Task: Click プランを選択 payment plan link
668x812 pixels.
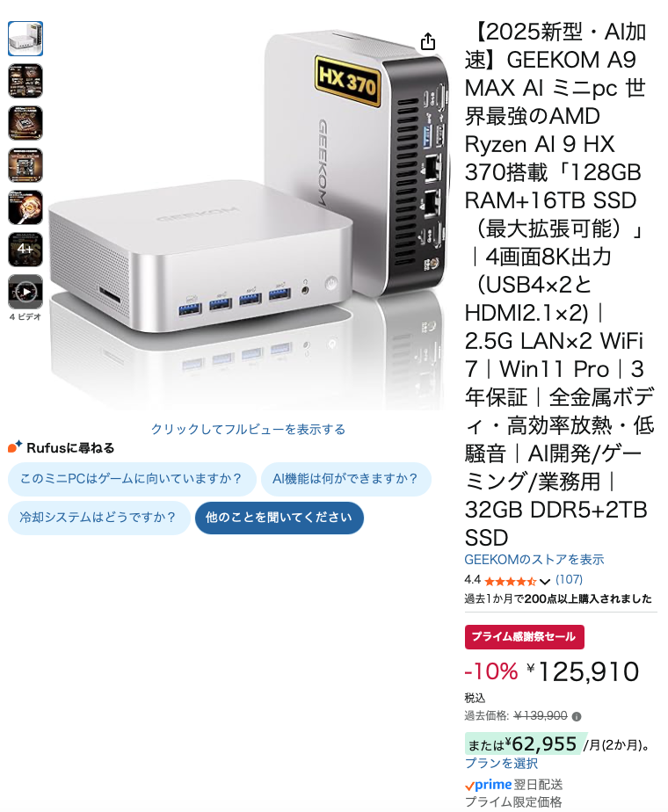Action: pos(501,764)
